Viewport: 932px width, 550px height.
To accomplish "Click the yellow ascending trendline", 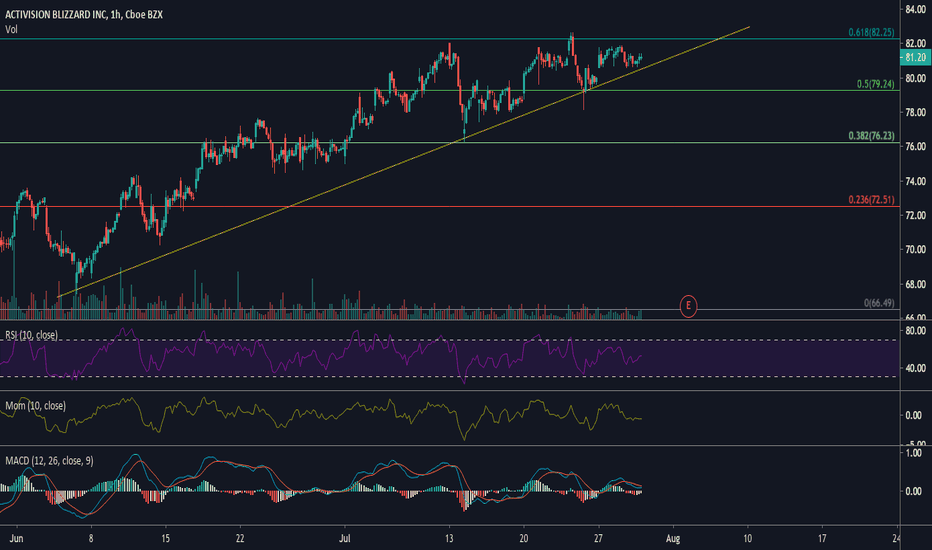I will 404,162.
